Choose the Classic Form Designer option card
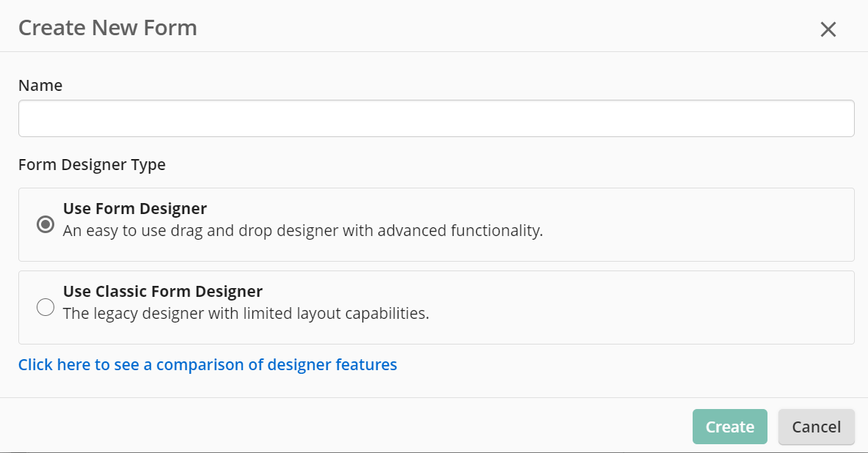This screenshot has width=868, height=453. pyautogui.click(x=437, y=308)
